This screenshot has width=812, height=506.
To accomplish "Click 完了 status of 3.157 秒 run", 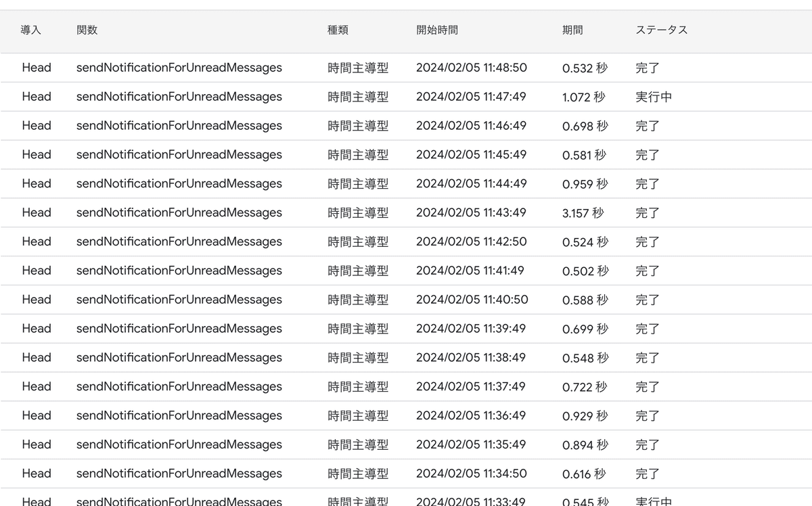I will coord(648,212).
